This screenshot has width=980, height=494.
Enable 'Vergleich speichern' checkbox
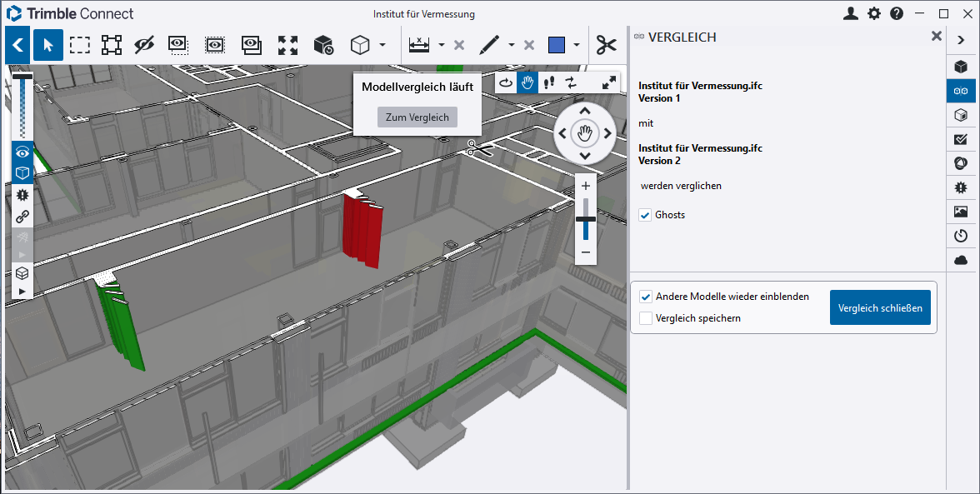[646, 318]
